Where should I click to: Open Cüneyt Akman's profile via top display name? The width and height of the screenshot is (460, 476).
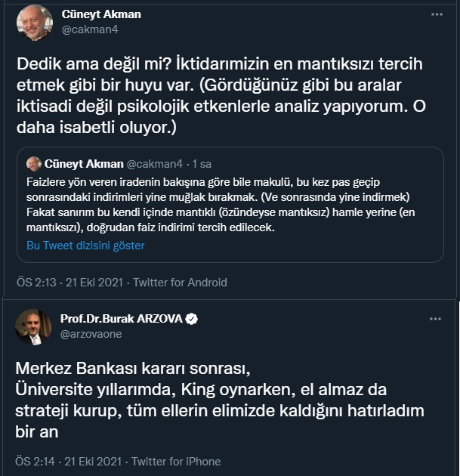tap(100, 14)
